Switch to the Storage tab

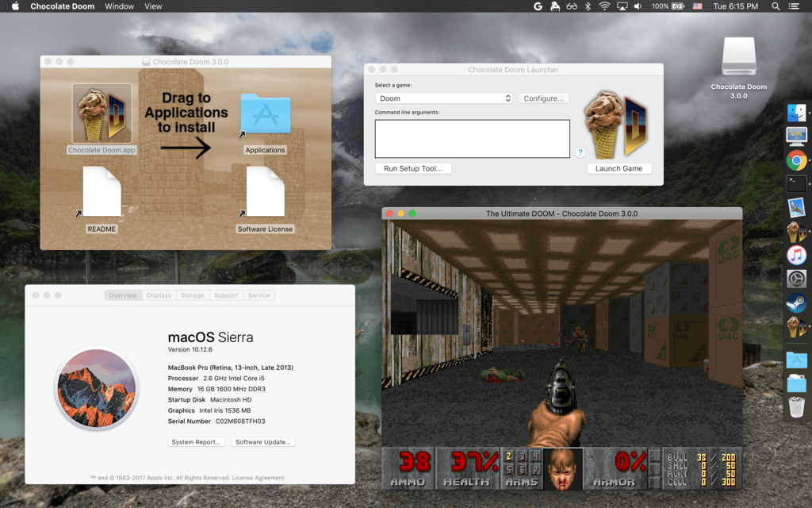[192, 295]
